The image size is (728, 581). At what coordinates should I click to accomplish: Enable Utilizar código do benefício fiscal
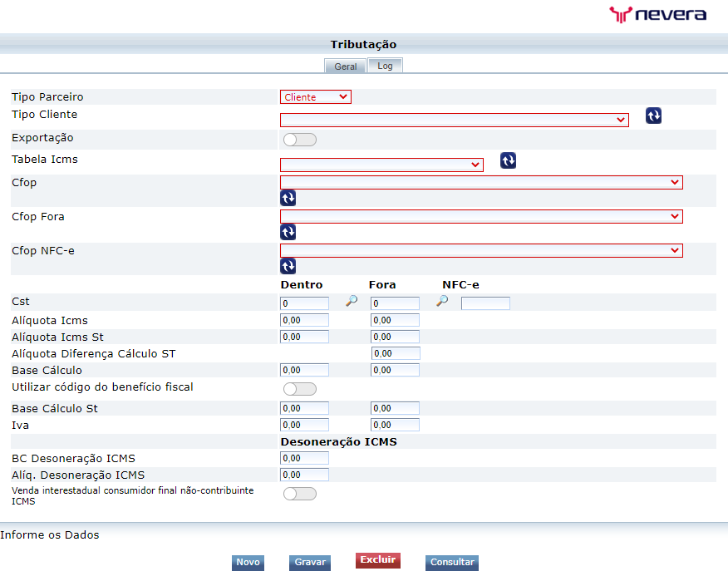[x=300, y=389]
